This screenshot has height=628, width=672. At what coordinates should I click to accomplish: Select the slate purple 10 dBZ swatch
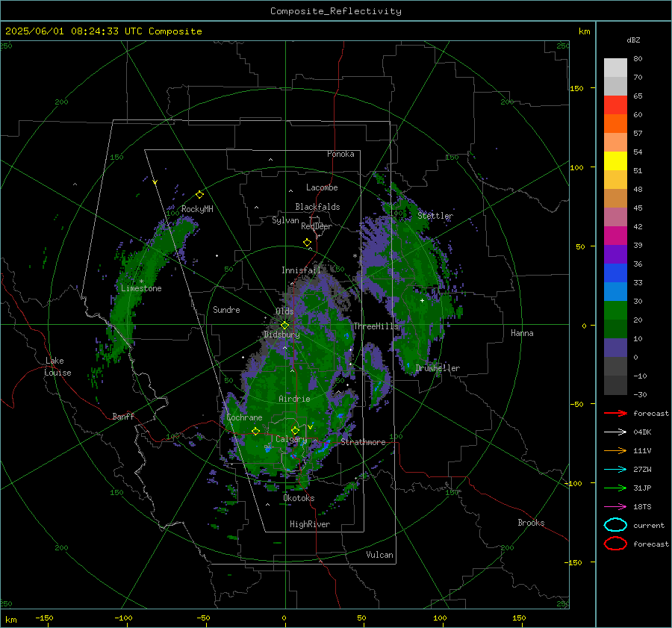615,347
